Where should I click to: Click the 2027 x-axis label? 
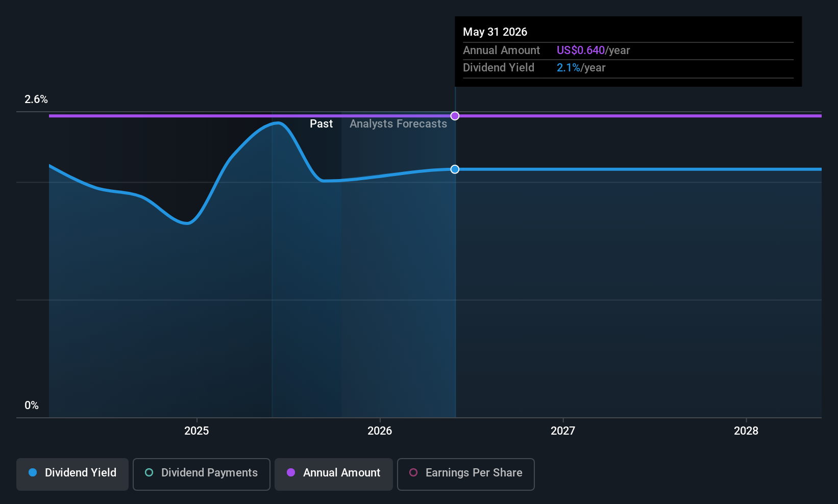[563, 431]
